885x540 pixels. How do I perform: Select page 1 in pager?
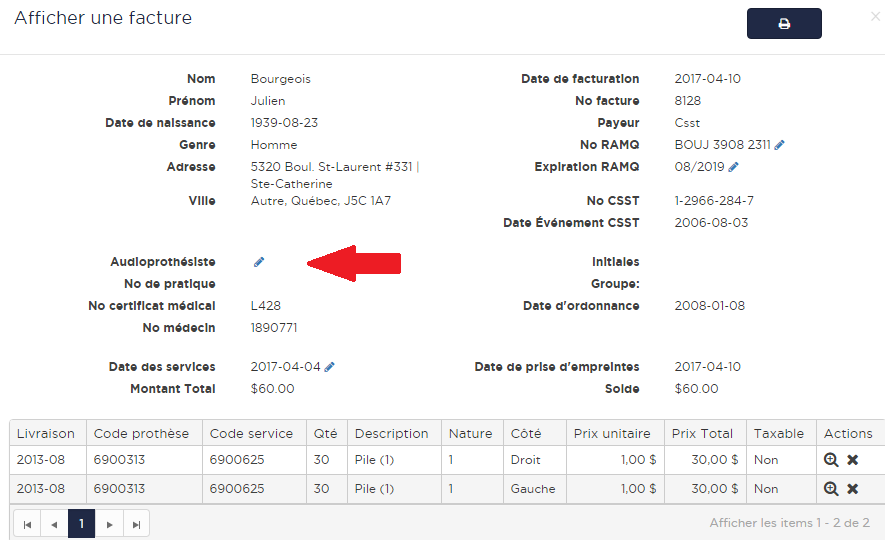81,524
